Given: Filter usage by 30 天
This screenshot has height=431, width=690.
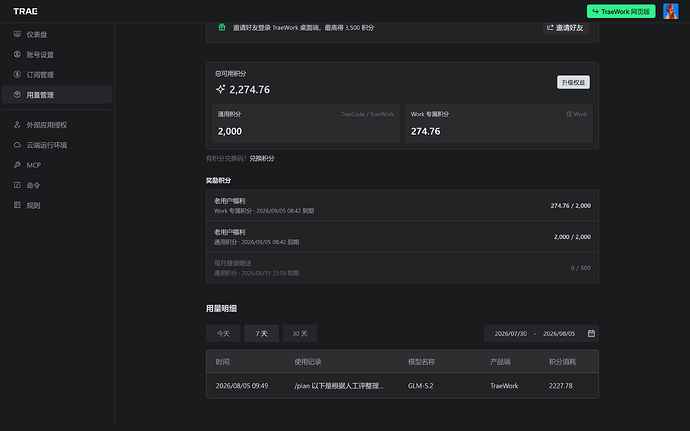Looking at the screenshot, I should click(300, 333).
